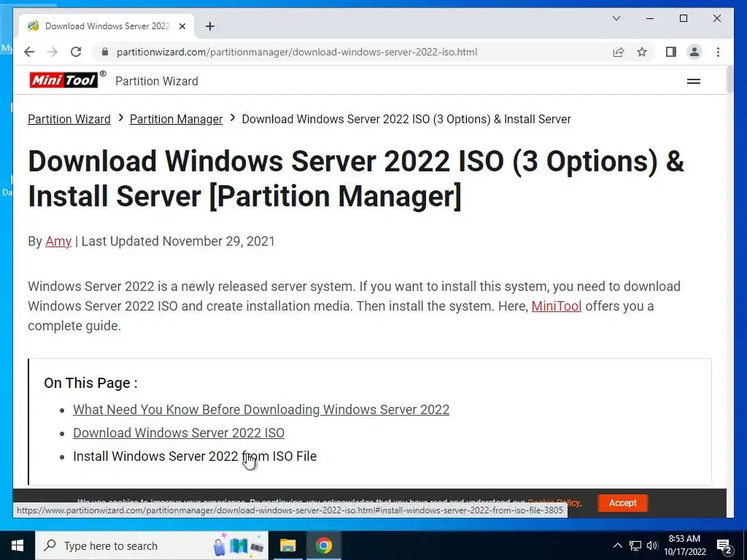Jump to Install Windows Server from ISO File
The width and height of the screenshot is (747, 560).
(x=195, y=456)
